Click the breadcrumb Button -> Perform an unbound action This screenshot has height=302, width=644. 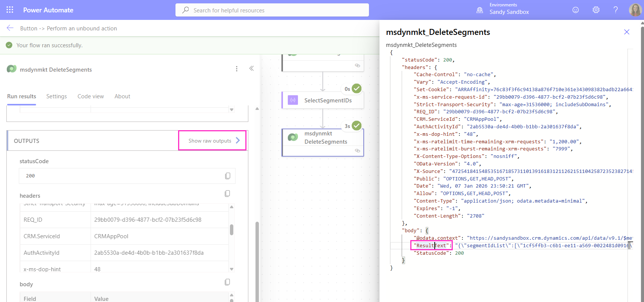pos(68,28)
